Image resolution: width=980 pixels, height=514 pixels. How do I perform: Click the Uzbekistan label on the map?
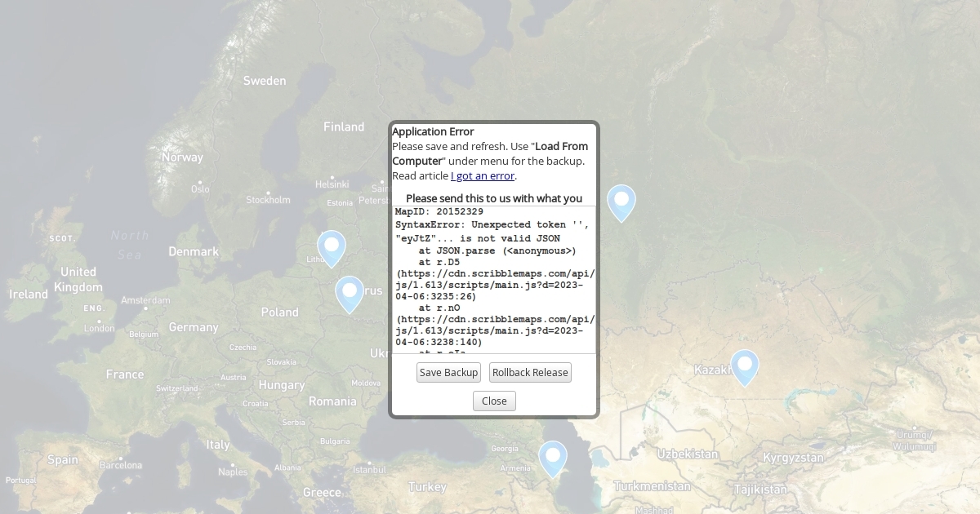pyautogui.click(x=688, y=454)
